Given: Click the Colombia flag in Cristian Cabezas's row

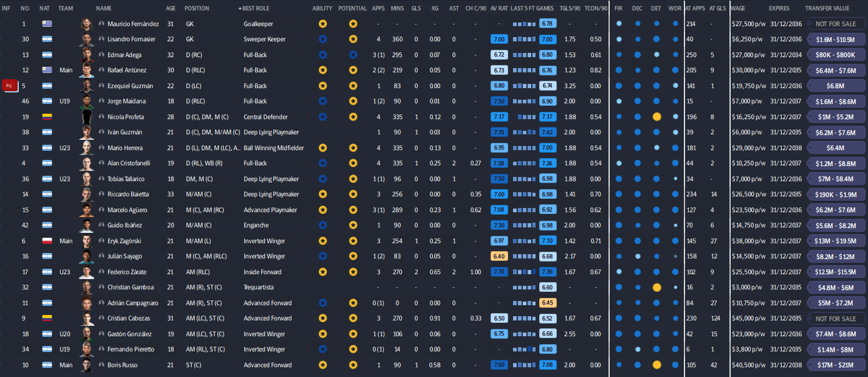Looking at the screenshot, I should (x=47, y=318).
